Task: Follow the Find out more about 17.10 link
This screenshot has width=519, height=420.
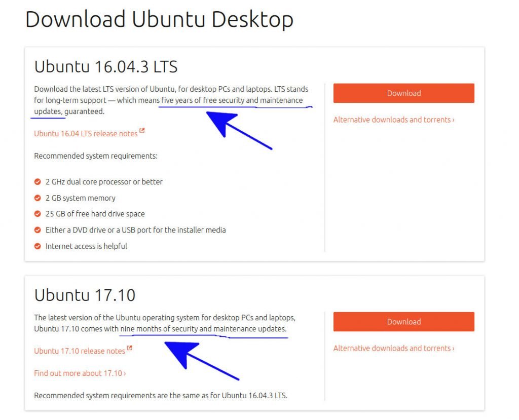Action: (80, 373)
